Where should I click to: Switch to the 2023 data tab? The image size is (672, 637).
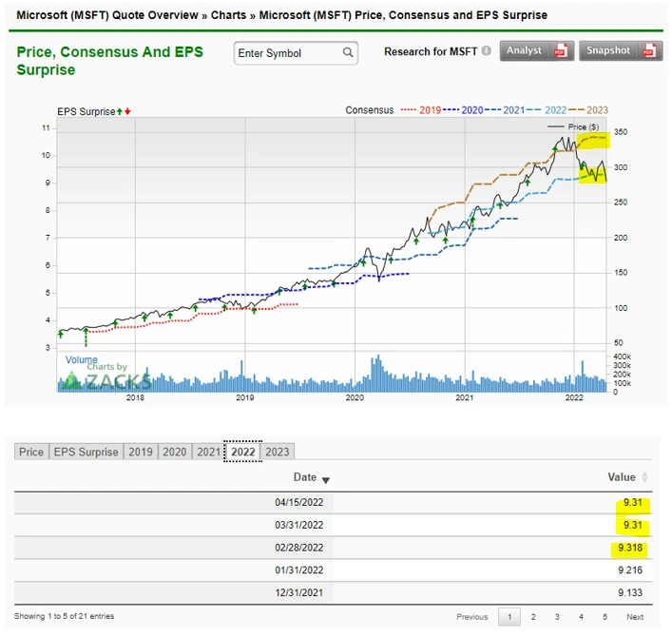(278, 452)
